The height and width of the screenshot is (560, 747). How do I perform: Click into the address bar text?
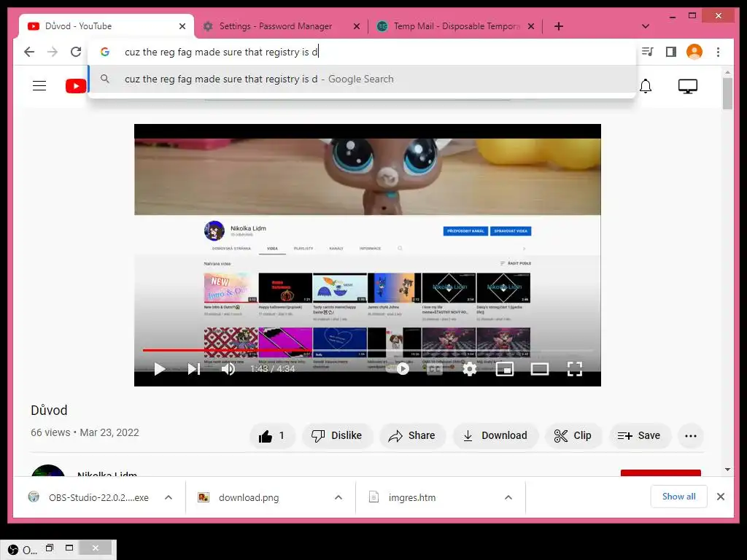click(362, 52)
